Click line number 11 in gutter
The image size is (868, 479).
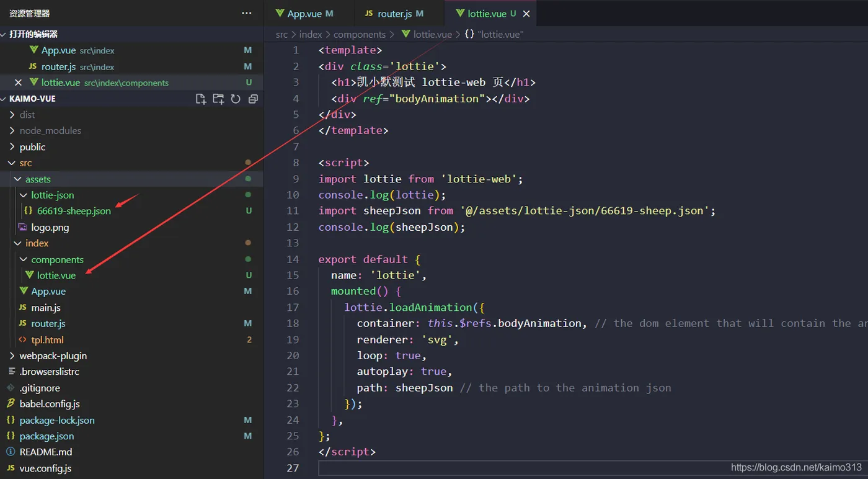pyautogui.click(x=293, y=211)
